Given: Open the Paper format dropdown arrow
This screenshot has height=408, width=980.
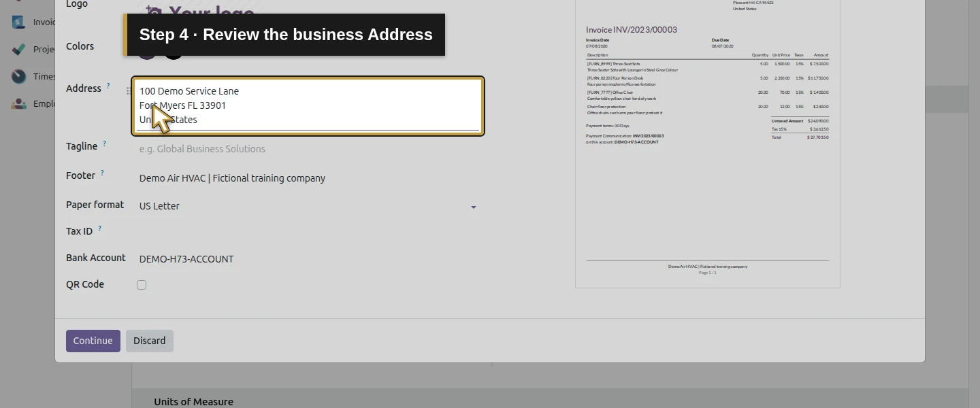Looking at the screenshot, I should pos(474,207).
